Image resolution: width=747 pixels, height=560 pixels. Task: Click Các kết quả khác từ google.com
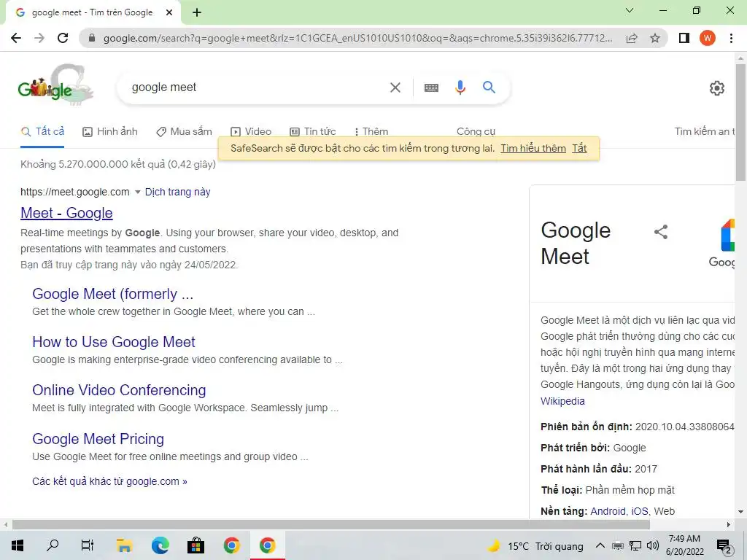tap(109, 481)
